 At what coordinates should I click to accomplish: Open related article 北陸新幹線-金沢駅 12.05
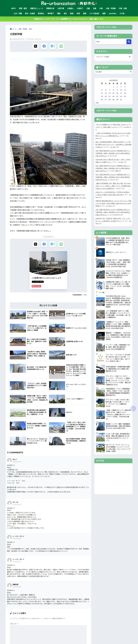(68, 342)
